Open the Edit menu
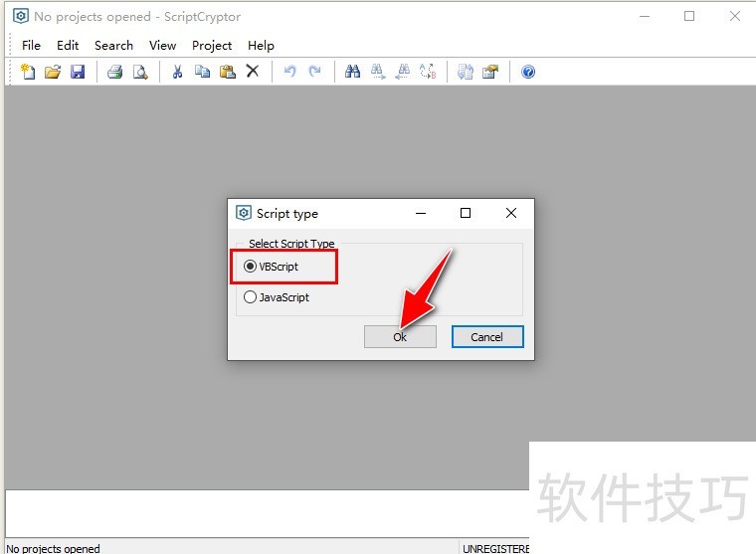 pyautogui.click(x=68, y=46)
